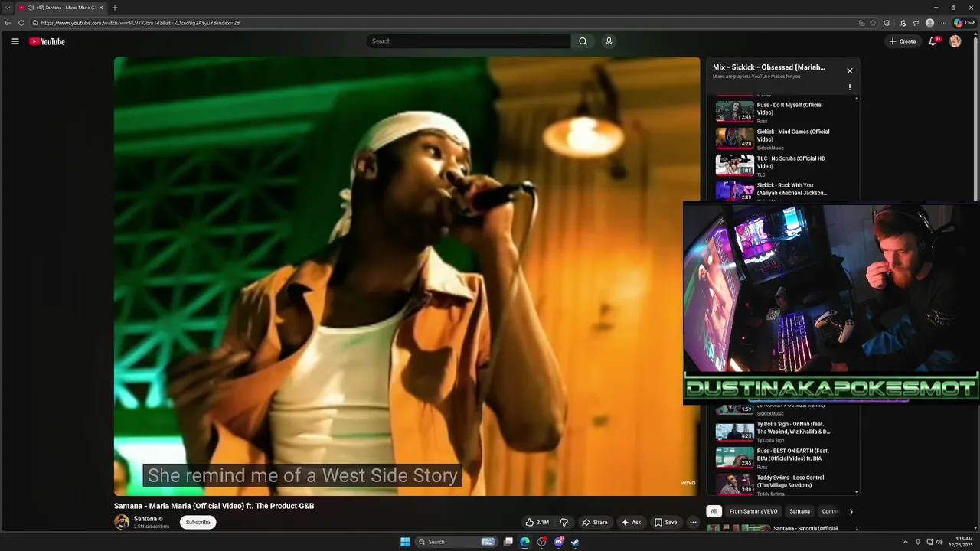
Task: Open Edge settings and more menu
Action: 943,23
